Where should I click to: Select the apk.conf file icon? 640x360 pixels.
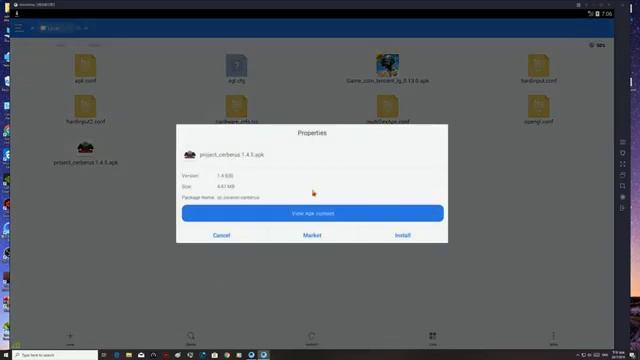tap(85, 65)
